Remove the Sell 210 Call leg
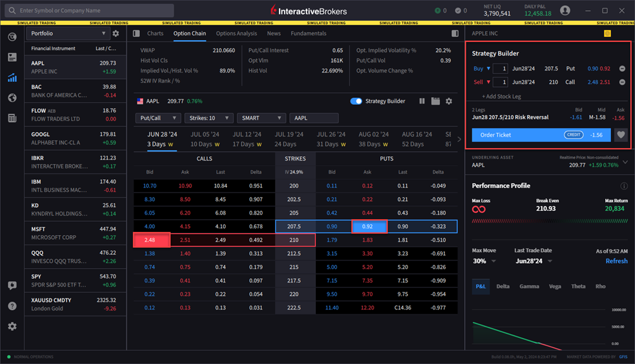 tap(622, 82)
